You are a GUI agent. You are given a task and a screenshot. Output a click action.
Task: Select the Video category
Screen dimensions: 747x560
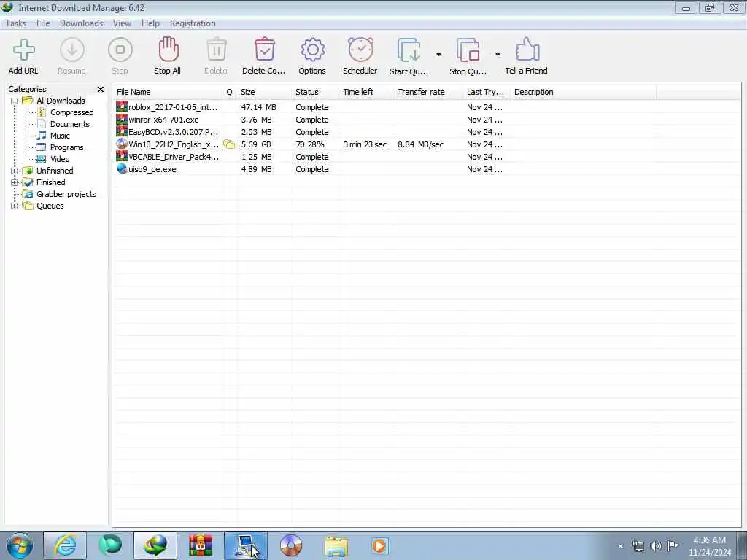pos(60,159)
